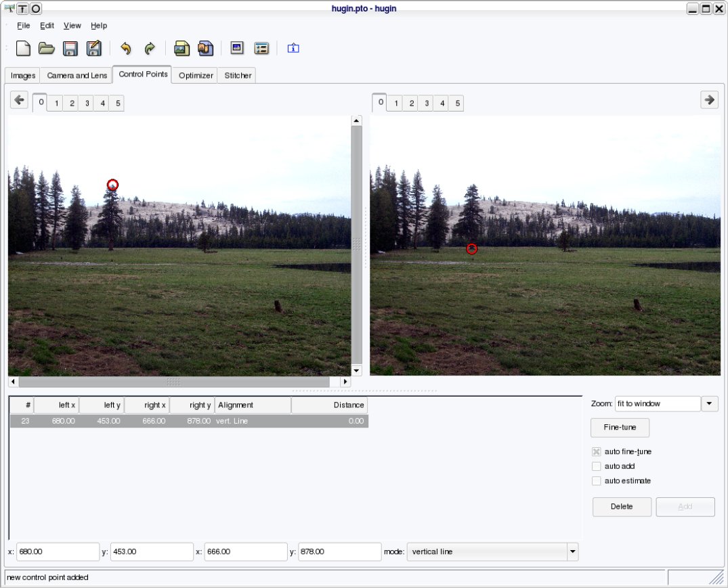This screenshot has height=588, width=728.
Task: Redo the last undone action
Action: pos(150,48)
